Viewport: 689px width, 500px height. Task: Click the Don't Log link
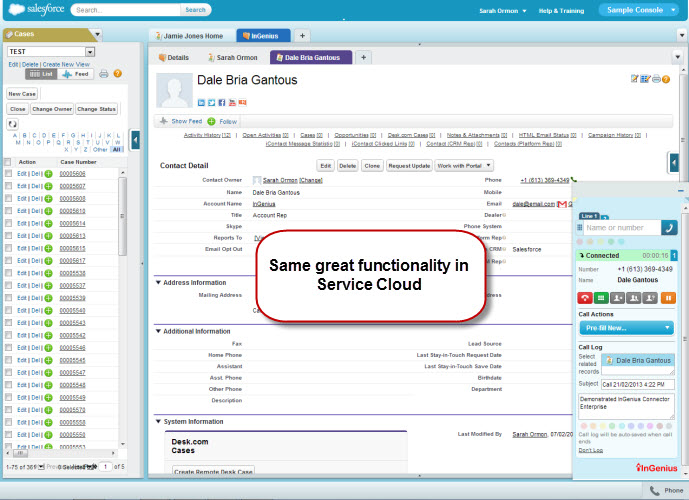click(591, 450)
